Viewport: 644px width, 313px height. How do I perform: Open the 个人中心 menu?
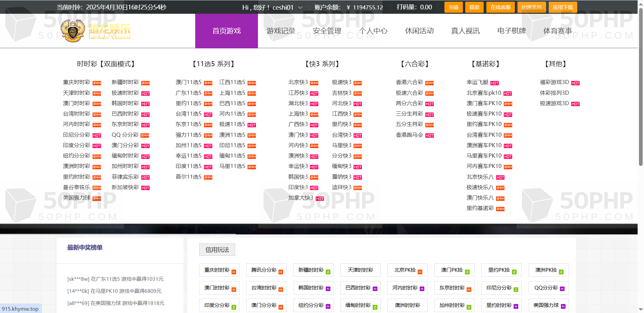(x=373, y=31)
